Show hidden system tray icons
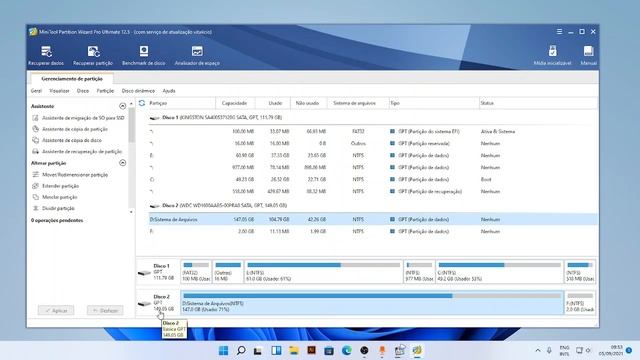This screenshot has width=640, height=360. coord(538,350)
